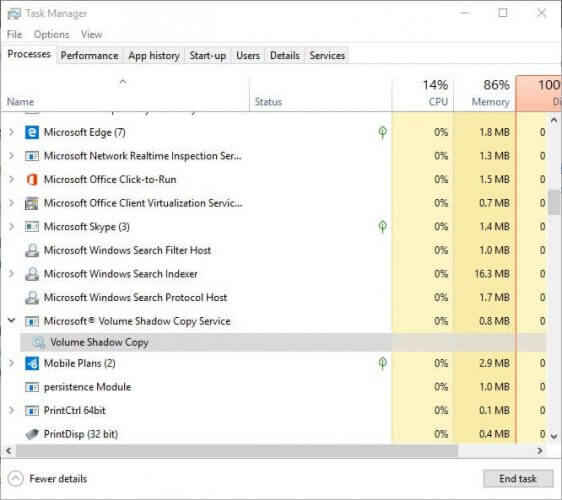The image size is (562, 500).
Task: Switch to the Start-up tab
Action: pyautogui.click(x=208, y=56)
